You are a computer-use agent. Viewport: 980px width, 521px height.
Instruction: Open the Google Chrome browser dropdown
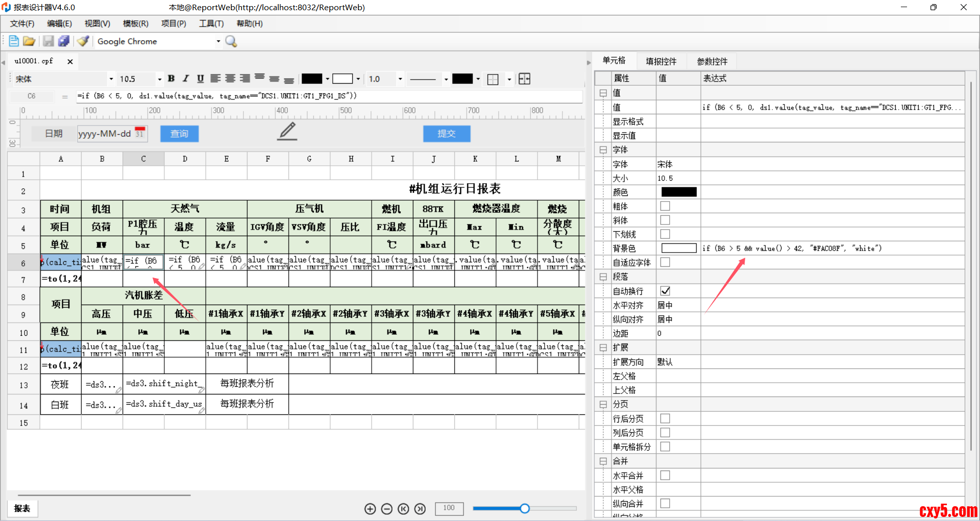pyautogui.click(x=218, y=41)
